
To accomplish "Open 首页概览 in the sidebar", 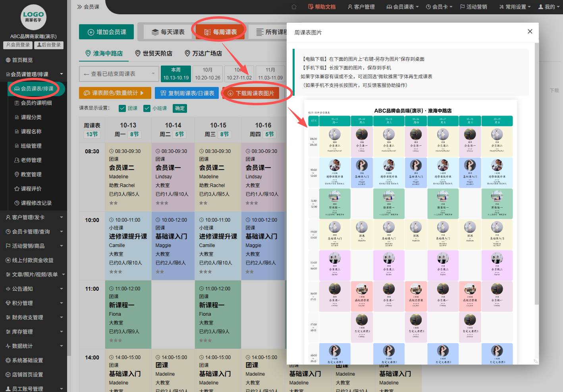I will pyautogui.click(x=22, y=60).
